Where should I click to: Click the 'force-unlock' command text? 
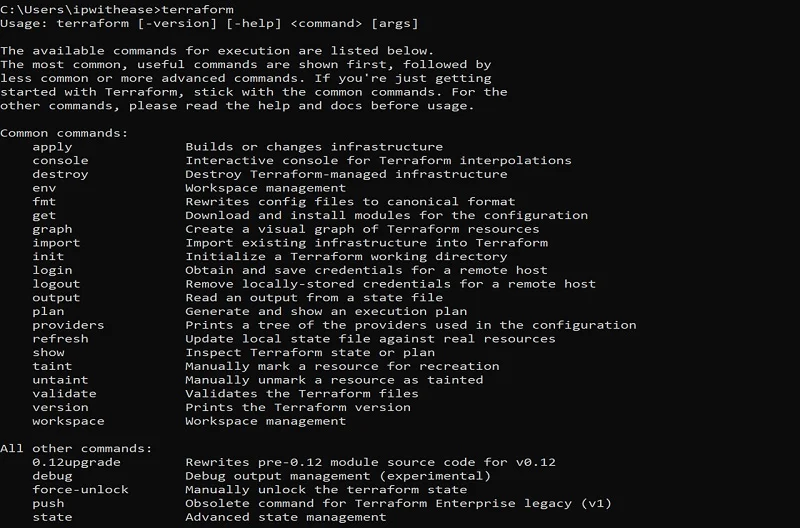[x=80, y=490]
